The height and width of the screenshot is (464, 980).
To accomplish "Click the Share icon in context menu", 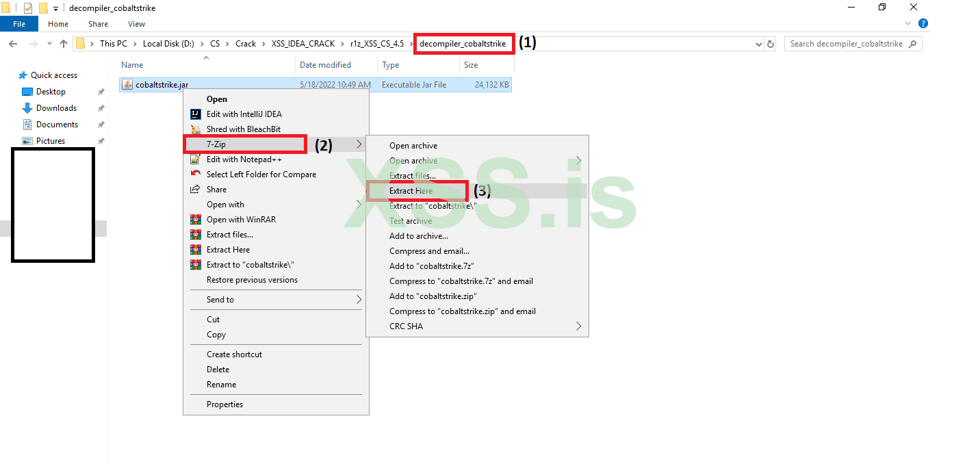I will click(x=195, y=190).
